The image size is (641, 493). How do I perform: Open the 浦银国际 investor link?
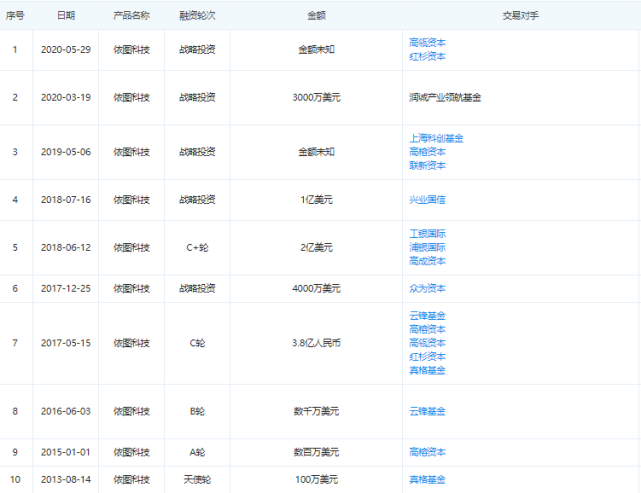pyautogui.click(x=427, y=247)
